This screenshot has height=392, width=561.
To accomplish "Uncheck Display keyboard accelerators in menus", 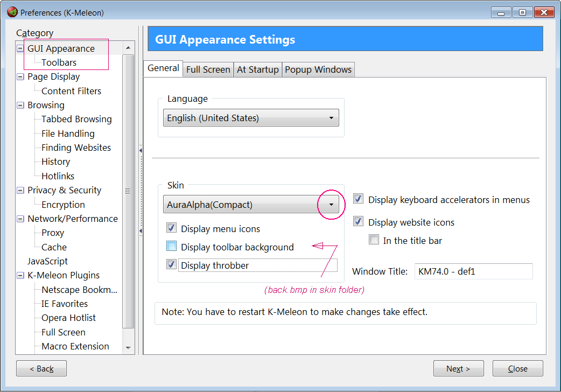I will [359, 199].
